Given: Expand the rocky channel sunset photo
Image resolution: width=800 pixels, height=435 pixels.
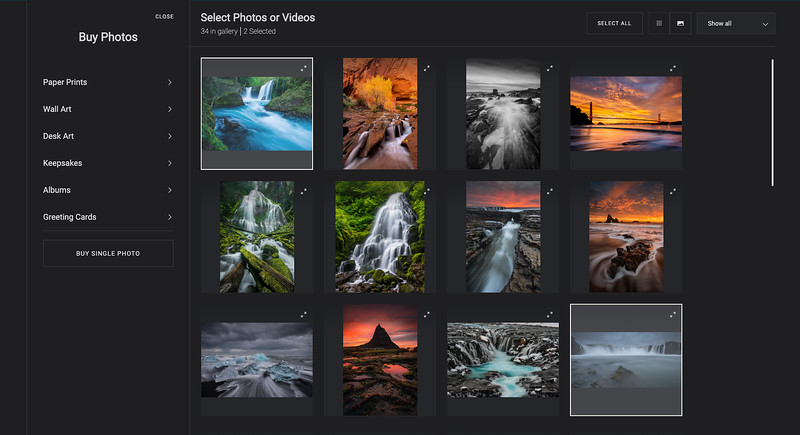Looking at the screenshot, I should coord(549,191).
